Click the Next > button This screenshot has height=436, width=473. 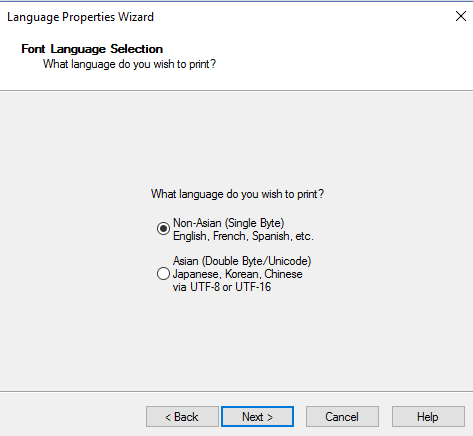(257, 417)
